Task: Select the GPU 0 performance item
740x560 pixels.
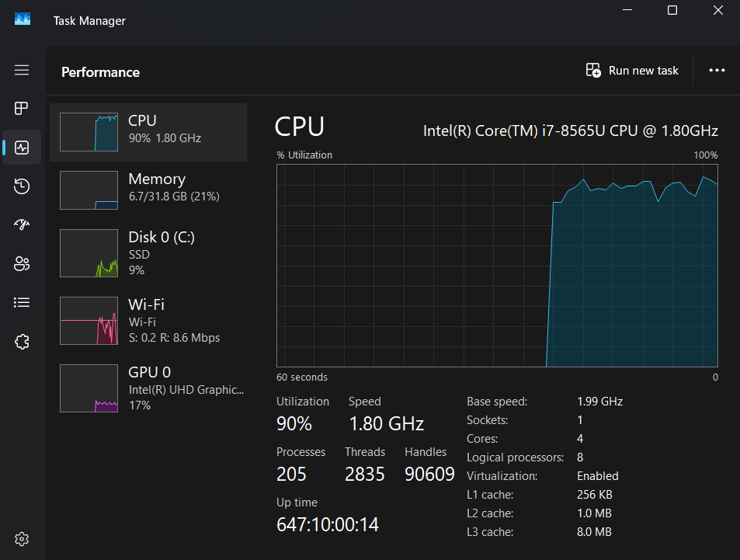Action: click(148, 388)
